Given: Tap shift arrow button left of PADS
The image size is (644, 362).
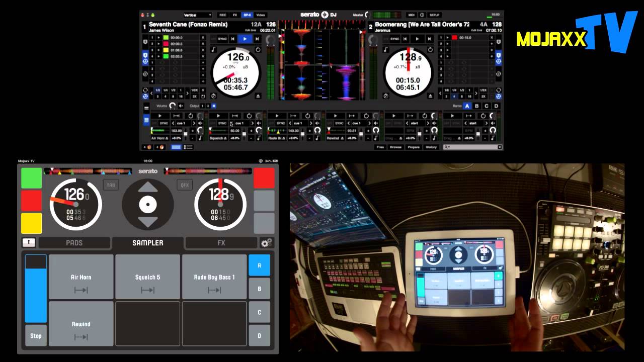Looking at the screenshot, I should click(29, 243).
